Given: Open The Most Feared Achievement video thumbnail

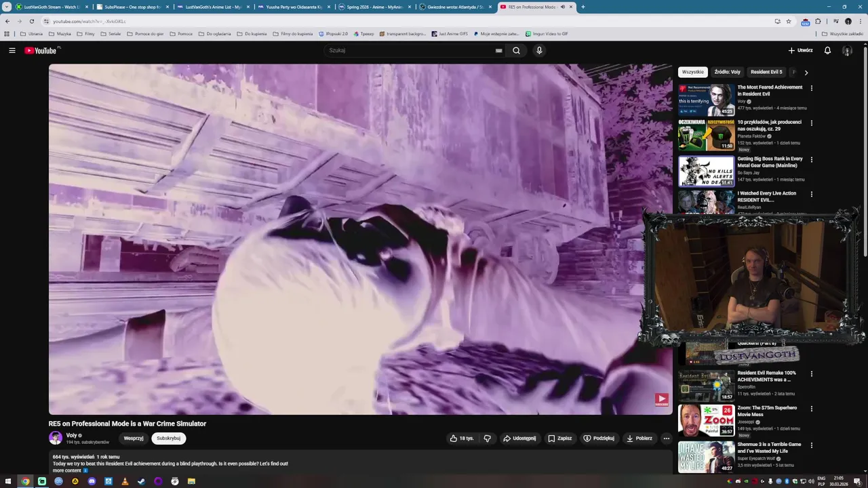Looking at the screenshot, I should 707,100.
